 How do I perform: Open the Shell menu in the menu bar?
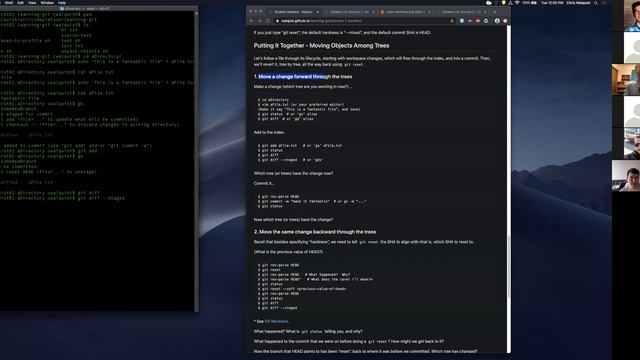(x=9, y=3)
